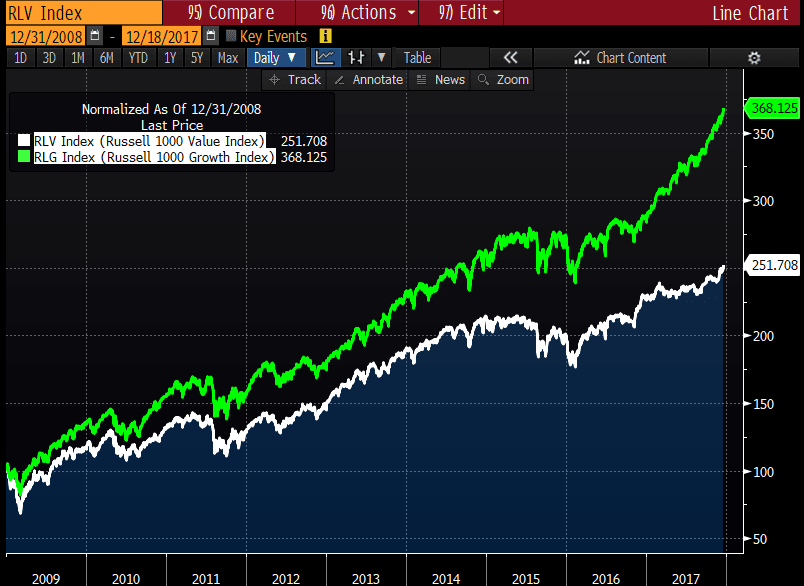Click the start date field 12/31/2008
804x586 pixels.
(46, 36)
